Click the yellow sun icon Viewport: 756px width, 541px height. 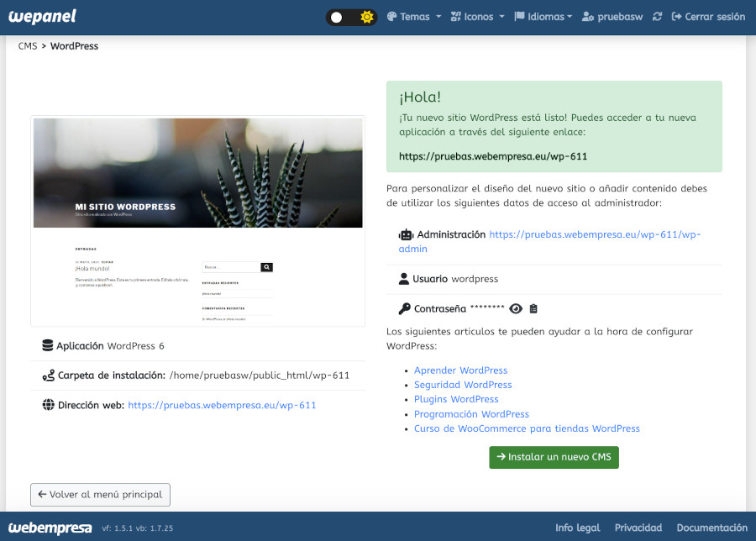[x=367, y=18]
